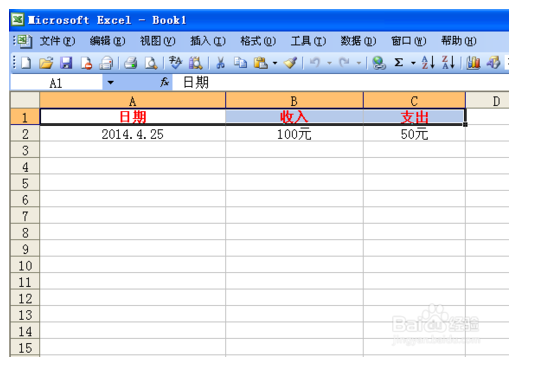Open the 数据 (Data) menu
The height and width of the screenshot is (371, 550).
[358, 41]
